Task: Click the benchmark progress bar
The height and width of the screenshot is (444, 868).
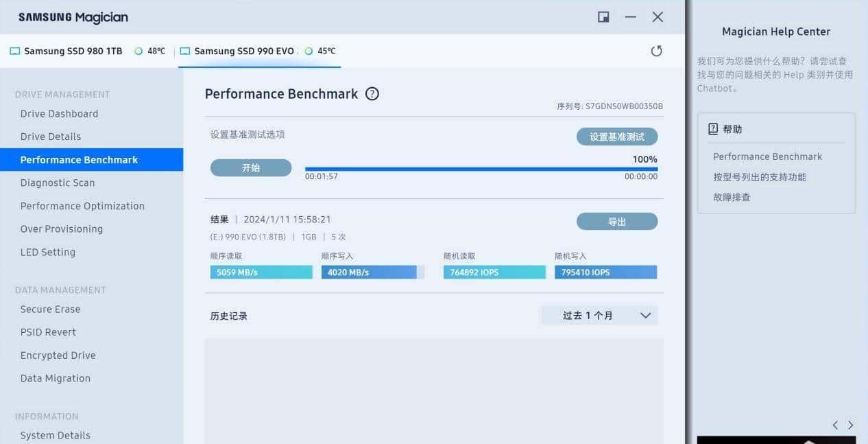Action: (481, 169)
